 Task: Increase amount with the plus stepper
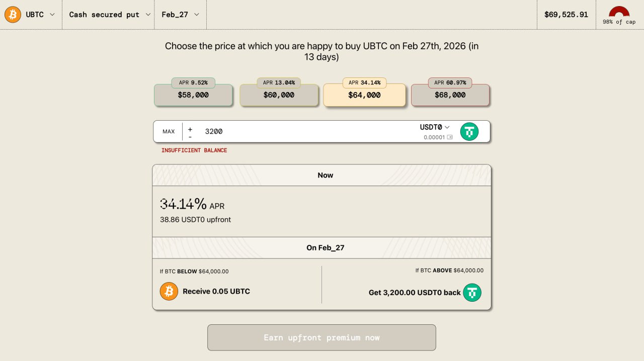[x=190, y=129]
